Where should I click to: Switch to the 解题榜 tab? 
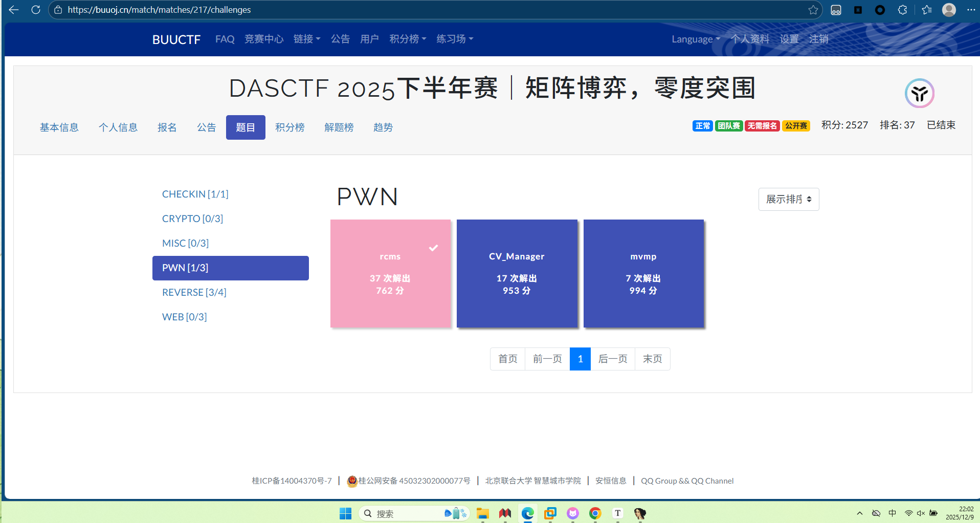click(339, 127)
